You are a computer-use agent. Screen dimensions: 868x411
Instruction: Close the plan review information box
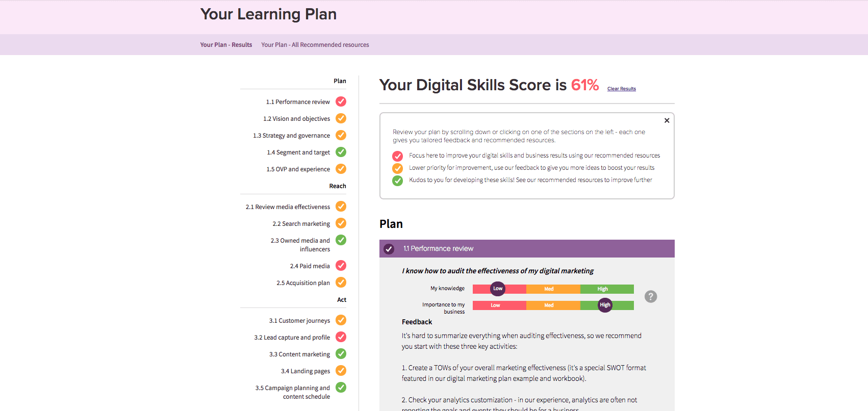667,121
